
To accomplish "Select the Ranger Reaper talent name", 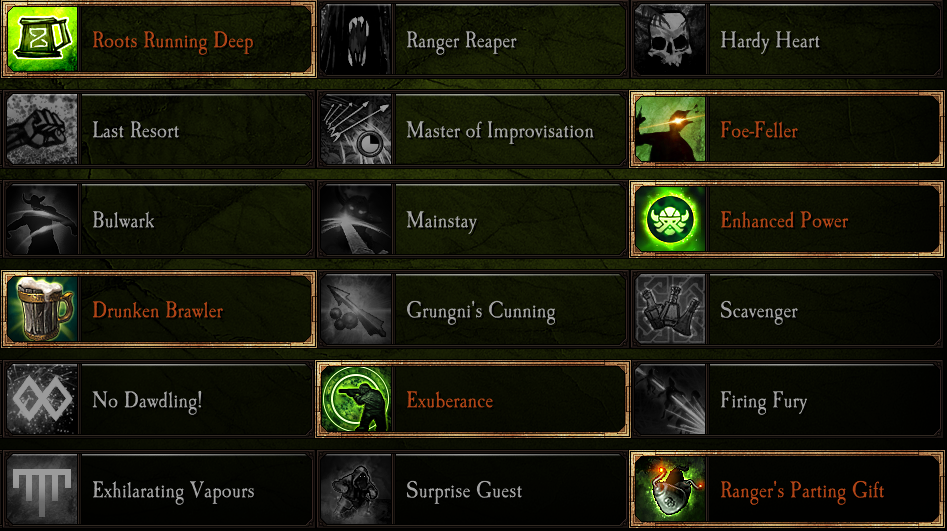I will (x=461, y=41).
